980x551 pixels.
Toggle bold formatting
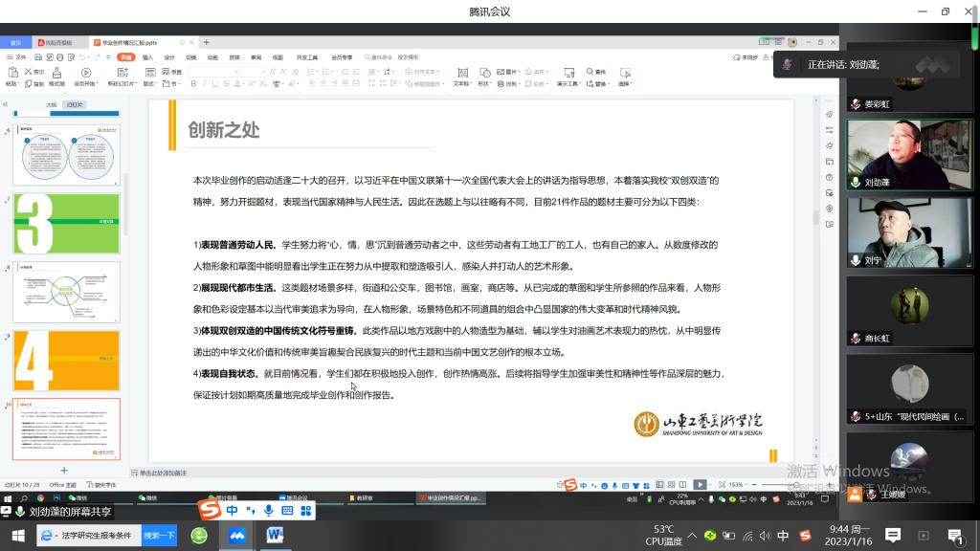tap(193, 84)
